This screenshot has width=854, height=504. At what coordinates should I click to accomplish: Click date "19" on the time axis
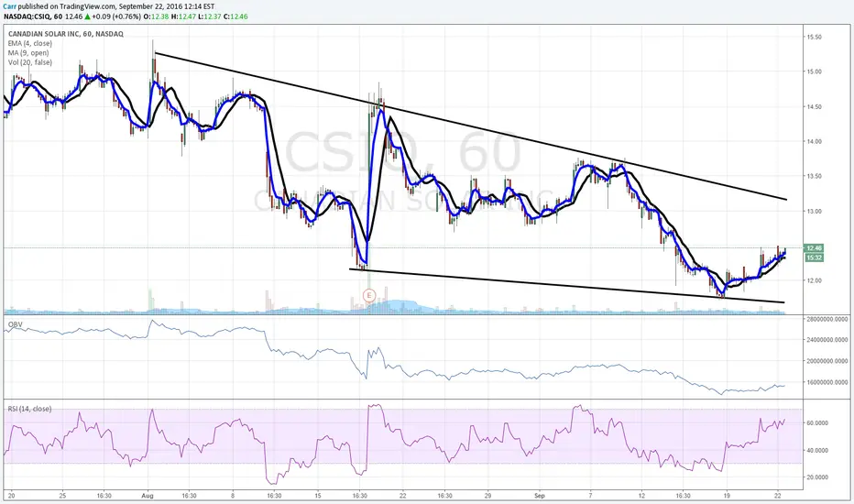[727, 496]
